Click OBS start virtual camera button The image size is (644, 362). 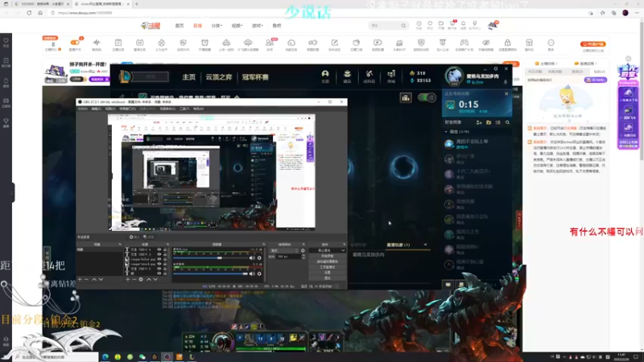coord(328,261)
